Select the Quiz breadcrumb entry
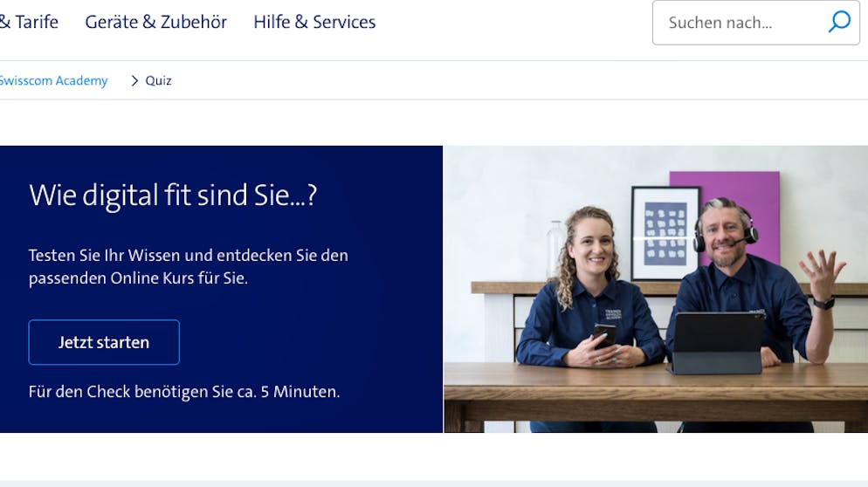This screenshot has height=487, width=868. [x=158, y=81]
